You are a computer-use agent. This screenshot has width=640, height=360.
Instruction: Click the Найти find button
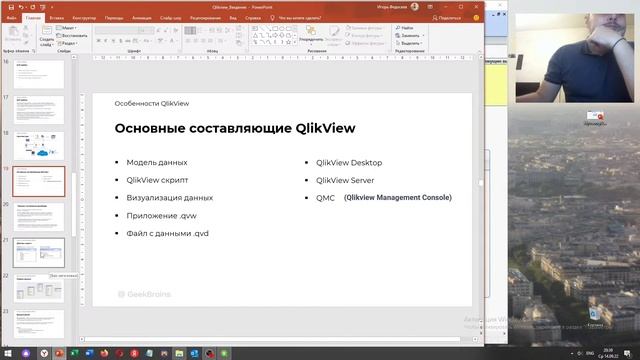(404, 28)
